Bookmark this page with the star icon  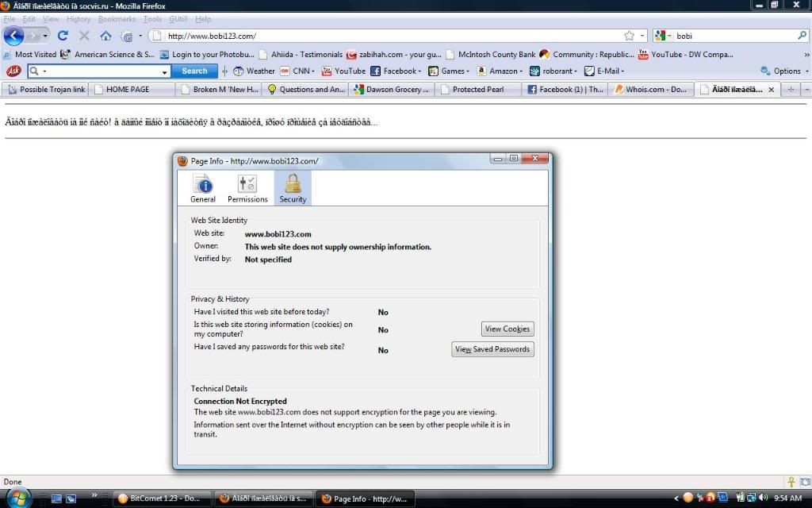[629, 36]
